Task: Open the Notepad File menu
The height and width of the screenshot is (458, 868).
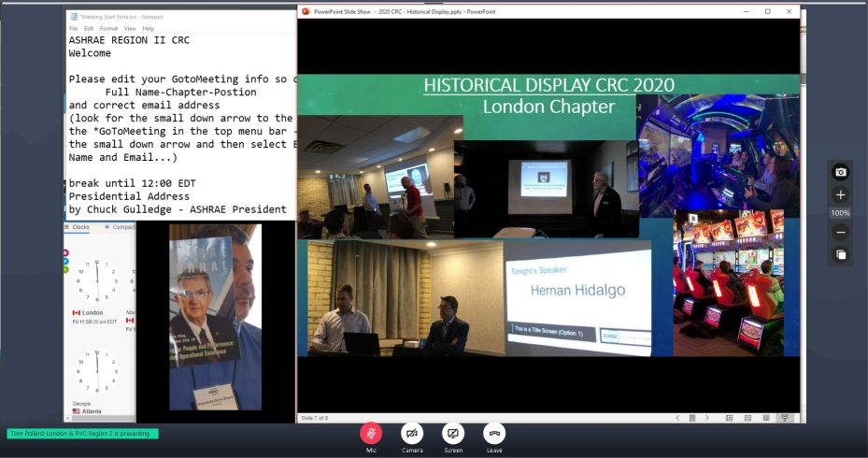Action: point(74,28)
